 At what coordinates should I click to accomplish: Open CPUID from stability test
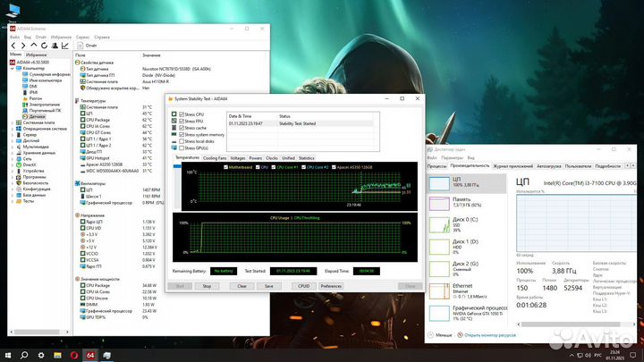pos(303,286)
